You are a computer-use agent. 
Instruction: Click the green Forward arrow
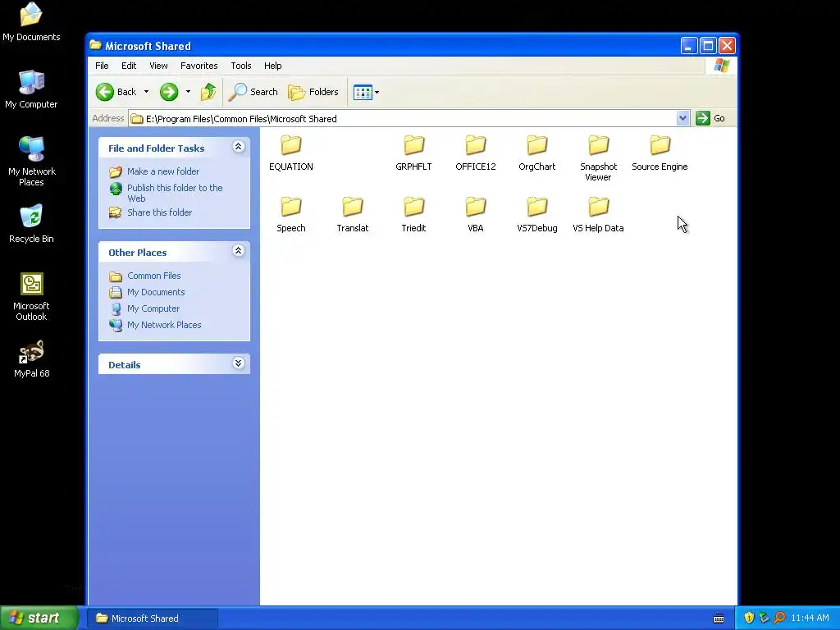(169, 92)
